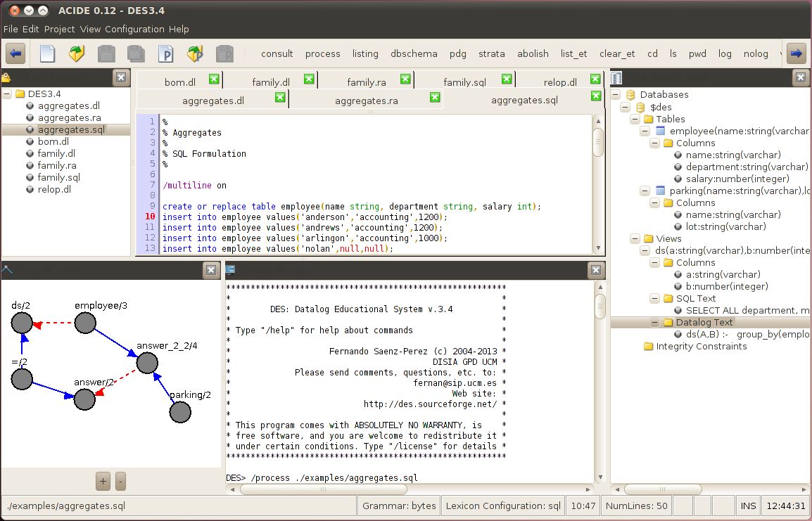The width and height of the screenshot is (812, 521).
Task: Switch to the aggregates.ra tab
Action: tap(366, 100)
